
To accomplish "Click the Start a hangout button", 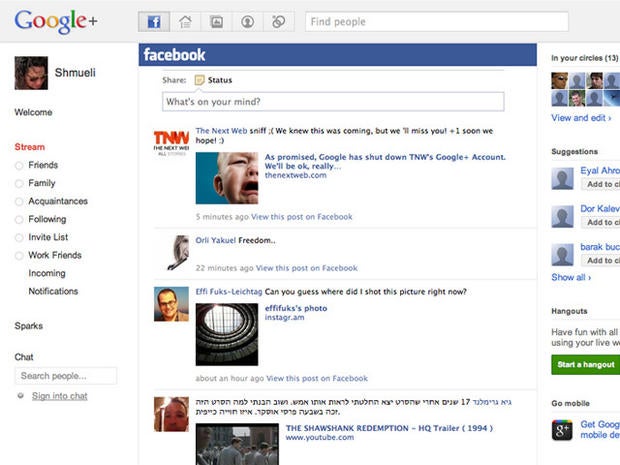I will [586, 365].
